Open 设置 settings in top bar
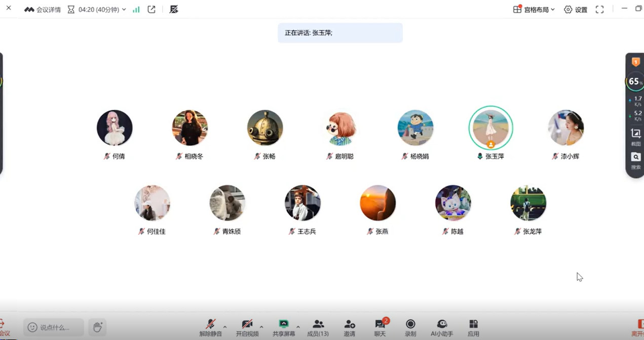Image resolution: width=644 pixels, height=340 pixels. click(x=576, y=10)
